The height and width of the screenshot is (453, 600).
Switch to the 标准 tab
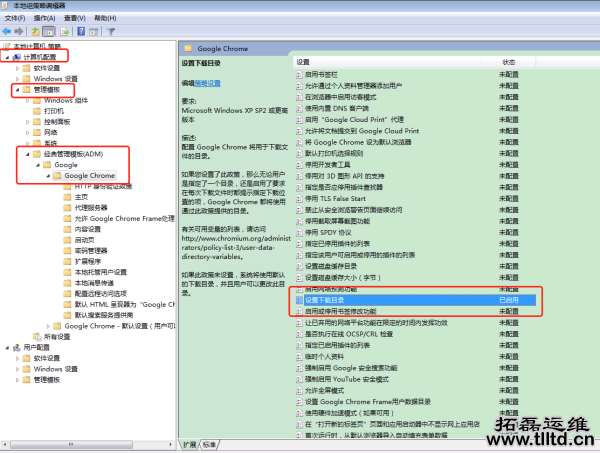(x=209, y=445)
